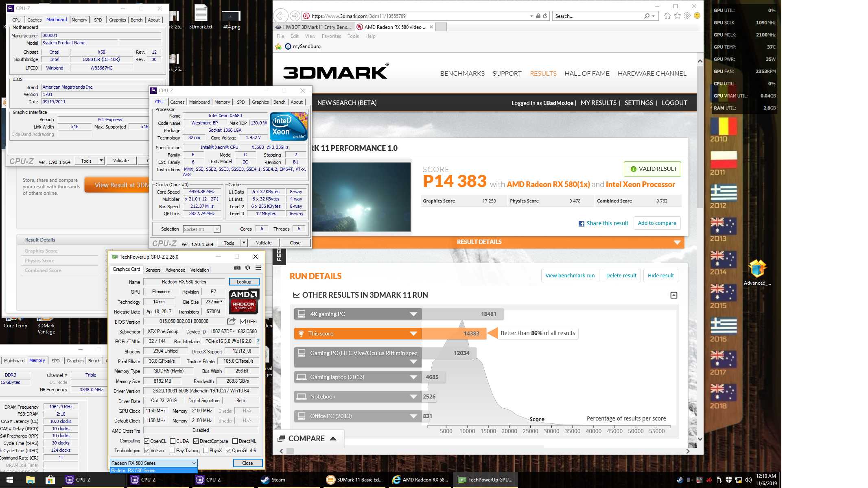The width and height of the screenshot is (868, 488).
Task: Expand the COMPARE panel arrow
Action: [333, 438]
